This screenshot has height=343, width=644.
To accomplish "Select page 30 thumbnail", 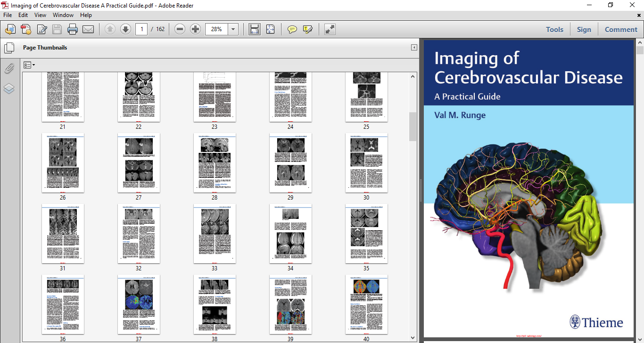I will tap(366, 163).
